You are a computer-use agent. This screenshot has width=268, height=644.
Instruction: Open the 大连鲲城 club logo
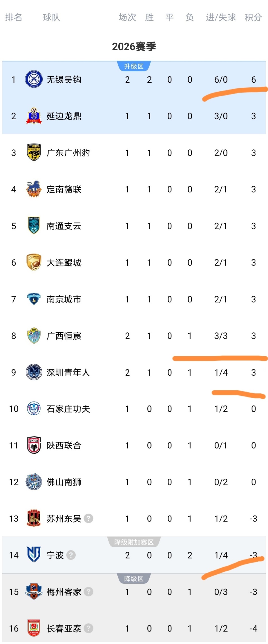coord(34,262)
